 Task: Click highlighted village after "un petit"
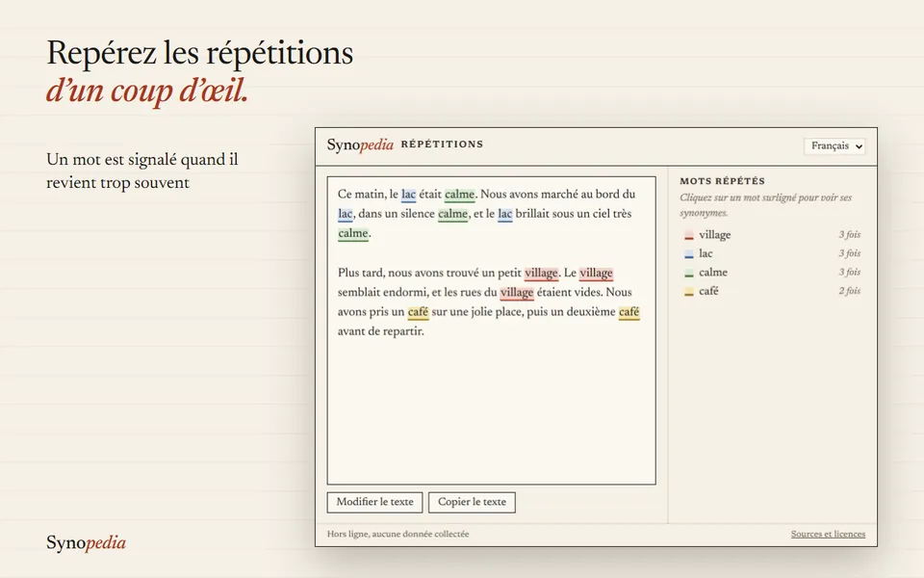click(541, 273)
